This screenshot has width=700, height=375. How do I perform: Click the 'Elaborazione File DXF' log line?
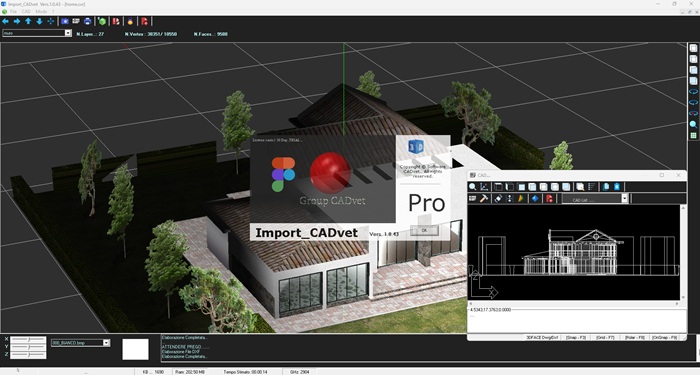(181, 352)
